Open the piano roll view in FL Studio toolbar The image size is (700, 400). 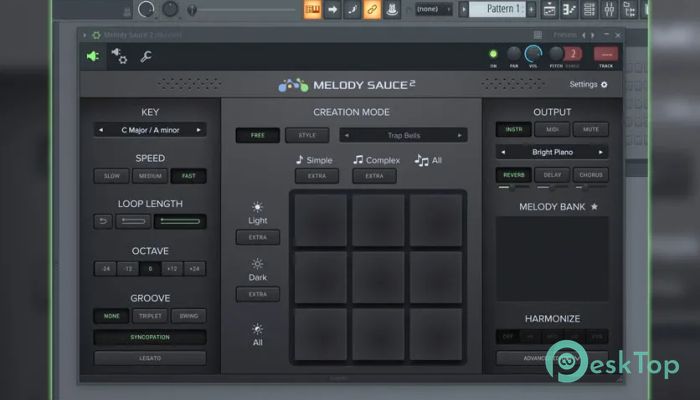point(569,9)
